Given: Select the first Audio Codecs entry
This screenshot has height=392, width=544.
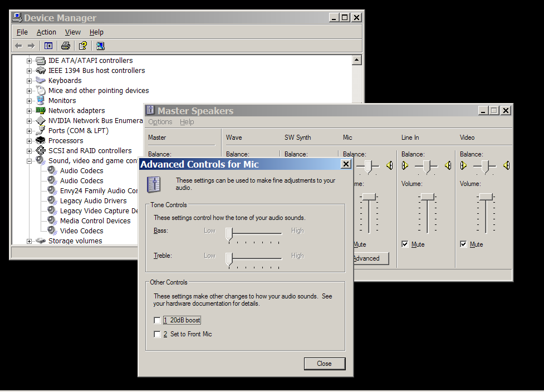Looking at the screenshot, I should [81, 171].
